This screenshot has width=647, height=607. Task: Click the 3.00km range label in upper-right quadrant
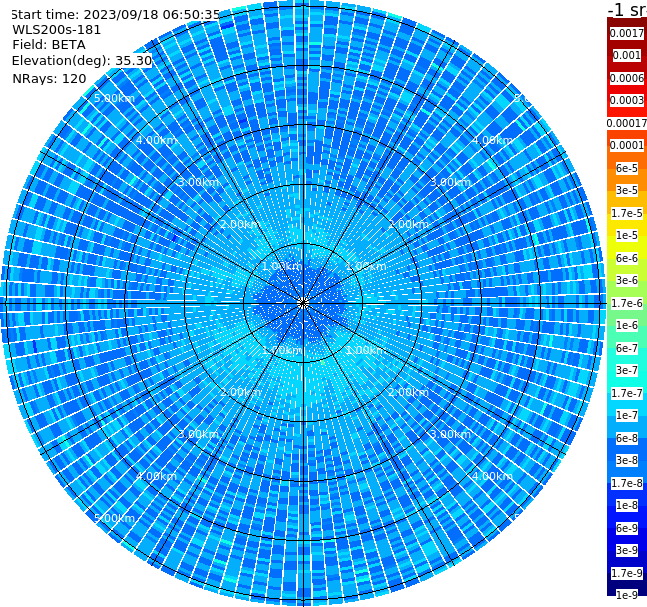[x=450, y=182]
